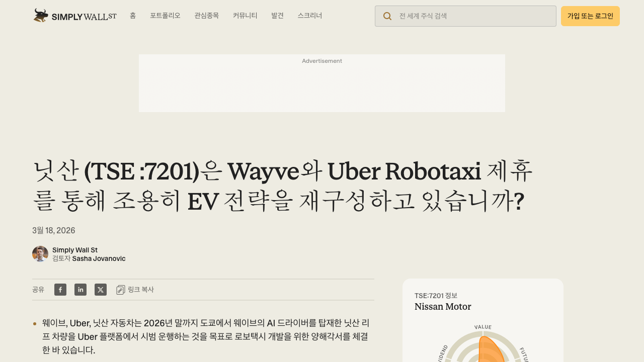Focus the 전 세계 주식 검색 field
This screenshot has height=362, width=644.
tap(465, 16)
